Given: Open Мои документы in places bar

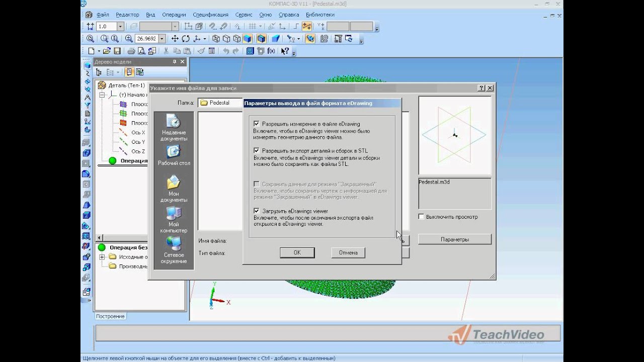Looking at the screenshot, I should tap(174, 189).
